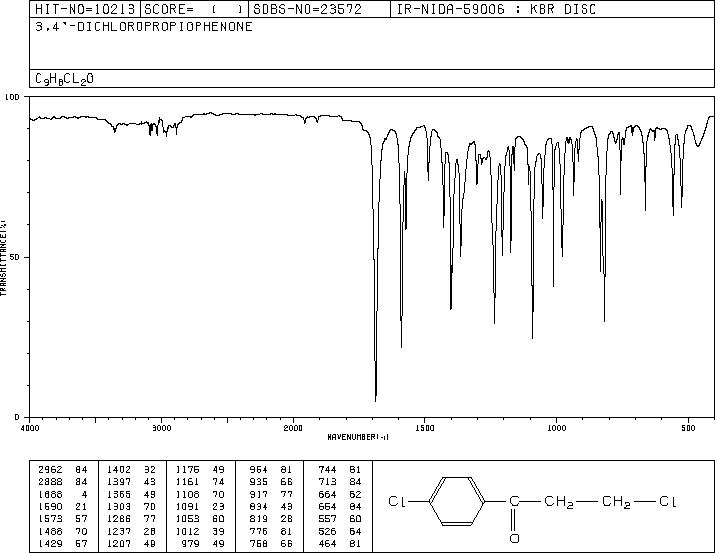Click the 1161 peak table entry
Viewport: 715px width, 553px height.
click(200, 482)
